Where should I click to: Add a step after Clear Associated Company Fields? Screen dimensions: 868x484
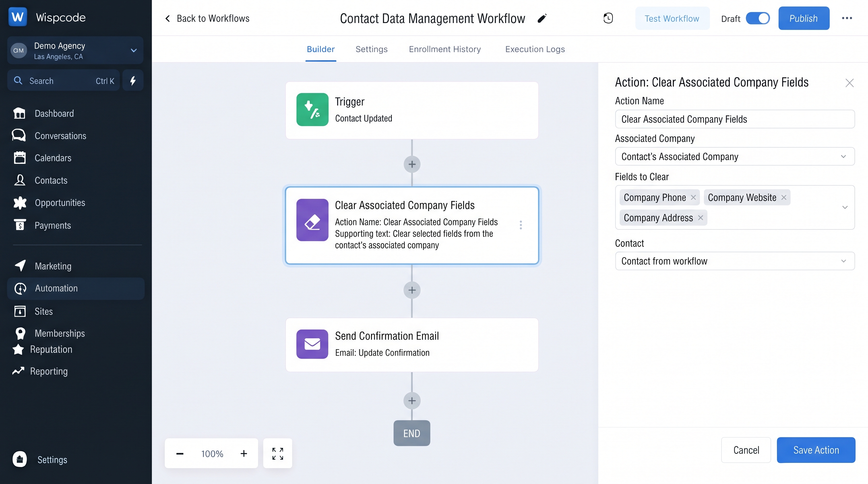(412, 290)
